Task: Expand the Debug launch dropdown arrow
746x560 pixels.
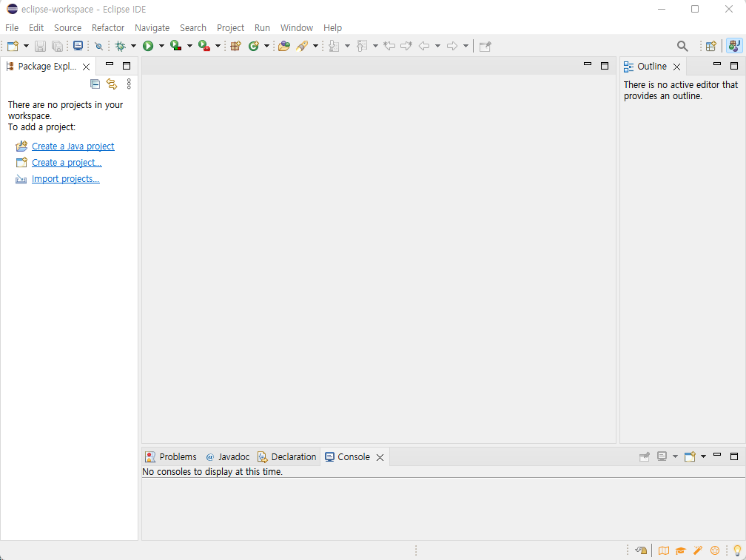Action: tap(133, 46)
